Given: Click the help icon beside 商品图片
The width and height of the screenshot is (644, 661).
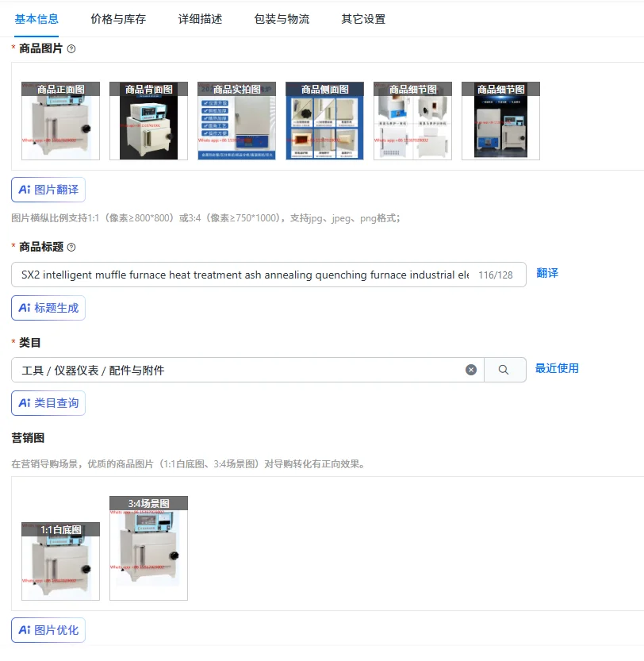Looking at the screenshot, I should (x=71, y=49).
